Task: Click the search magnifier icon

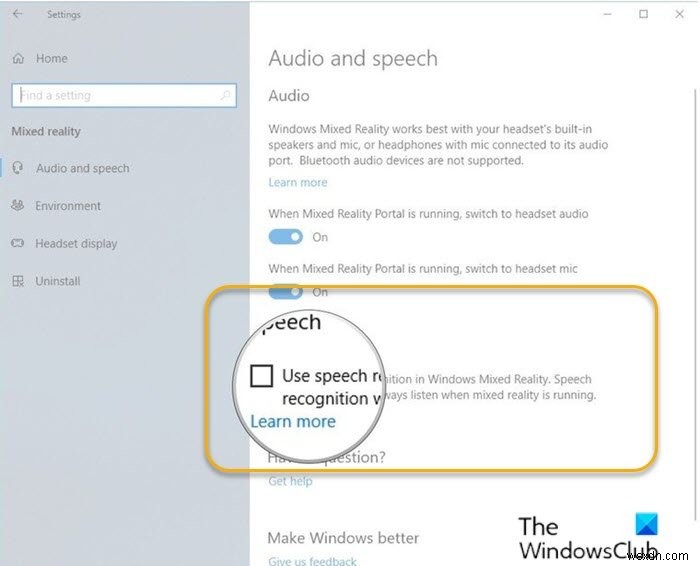Action: (x=225, y=95)
